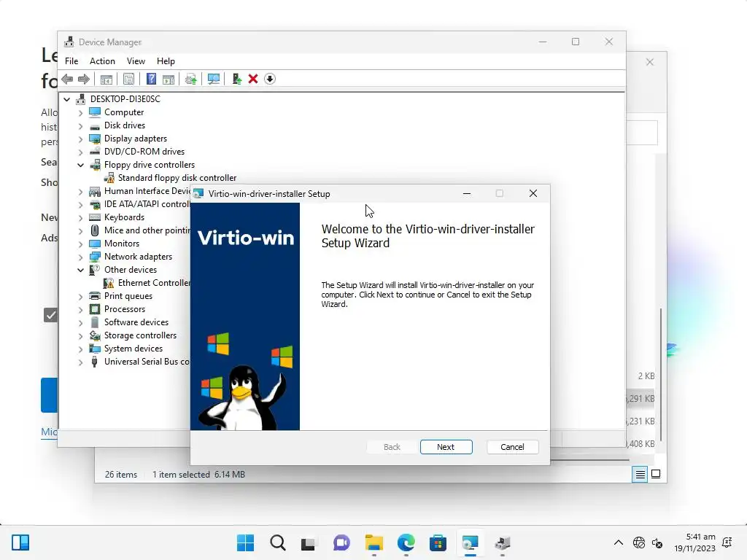Click the red X uninstall device icon

point(253,79)
